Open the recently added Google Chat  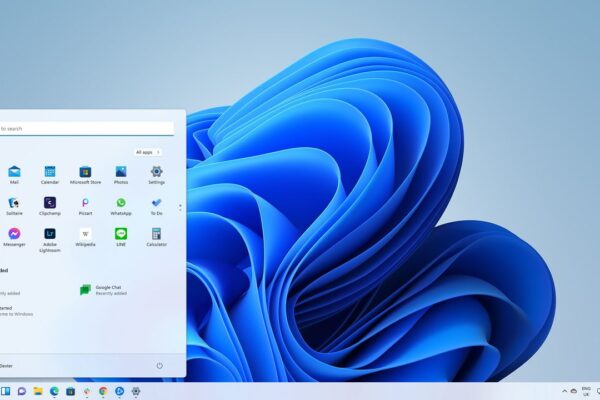click(103, 289)
